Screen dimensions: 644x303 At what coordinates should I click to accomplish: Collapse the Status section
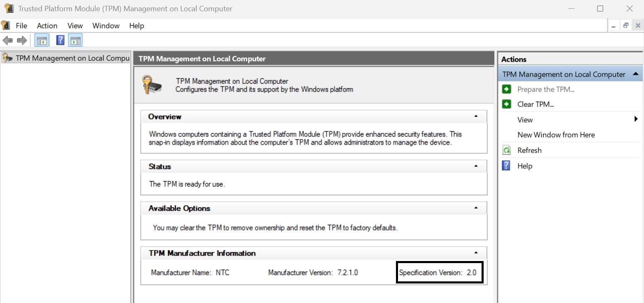[x=476, y=166]
